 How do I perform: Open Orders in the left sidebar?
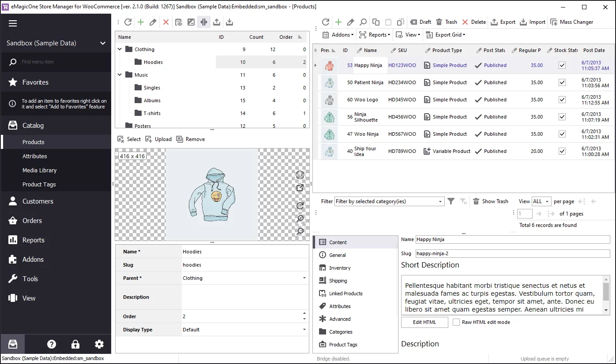point(32,221)
